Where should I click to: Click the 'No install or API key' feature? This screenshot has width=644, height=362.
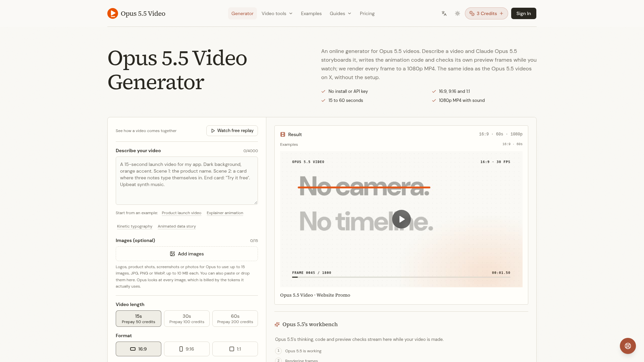pos(348,92)
